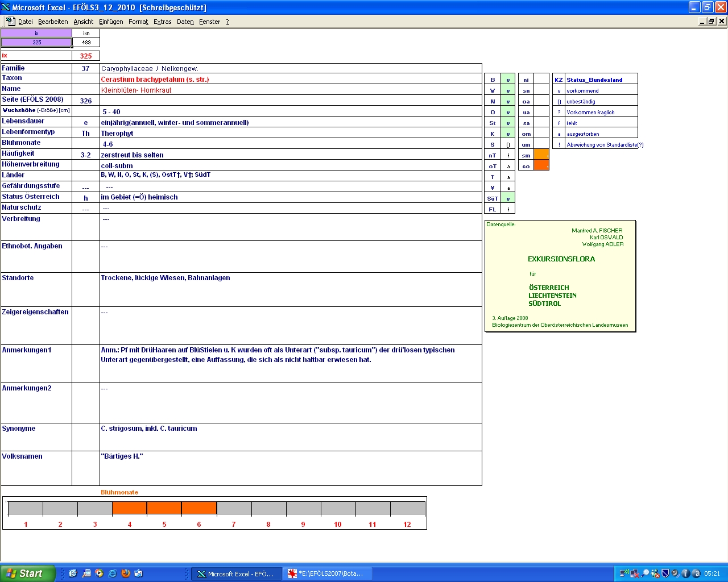Open the Fenster menu

click(209, 22)
